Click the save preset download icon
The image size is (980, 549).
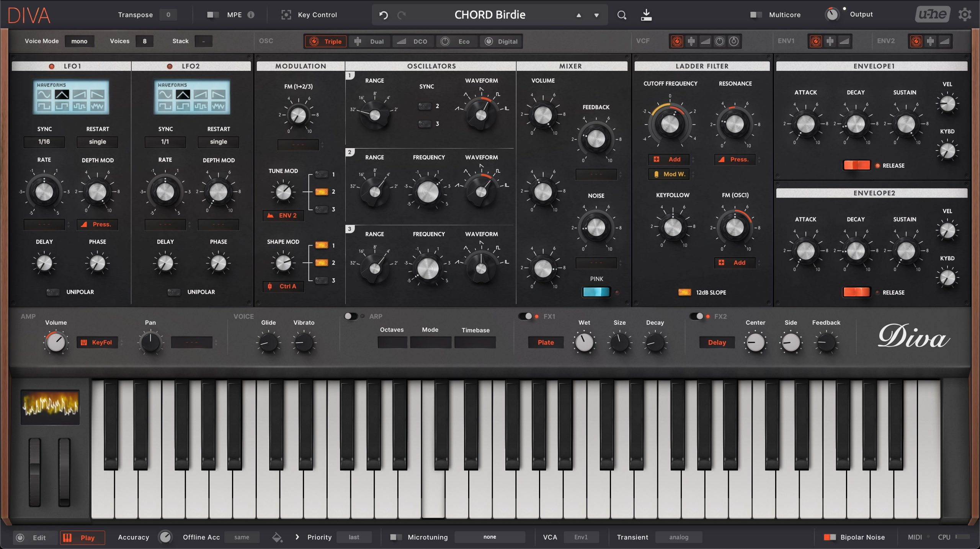[646, 15]
